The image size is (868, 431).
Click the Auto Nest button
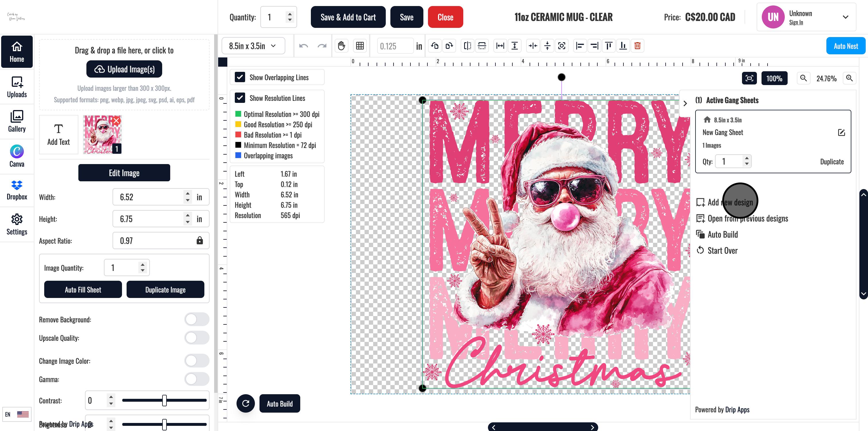(845, 46)
